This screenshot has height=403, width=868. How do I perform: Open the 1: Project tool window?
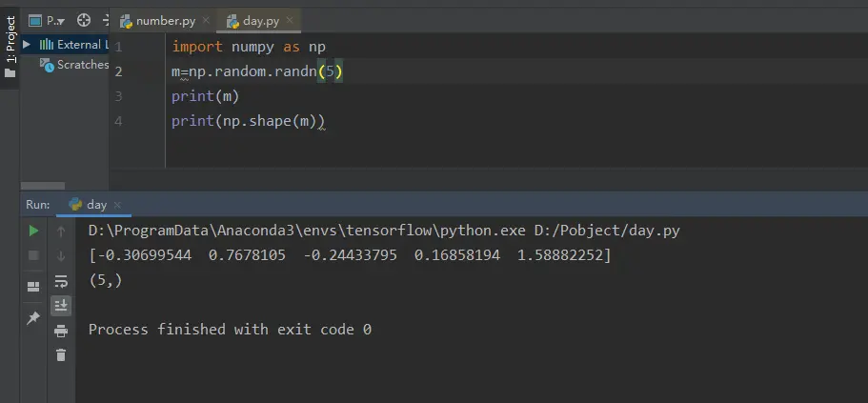10,48
